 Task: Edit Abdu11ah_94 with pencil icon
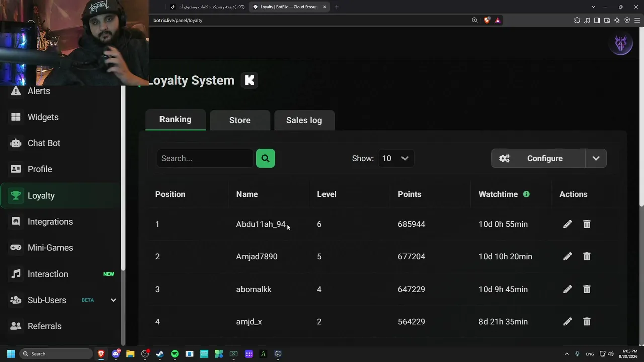568,224
